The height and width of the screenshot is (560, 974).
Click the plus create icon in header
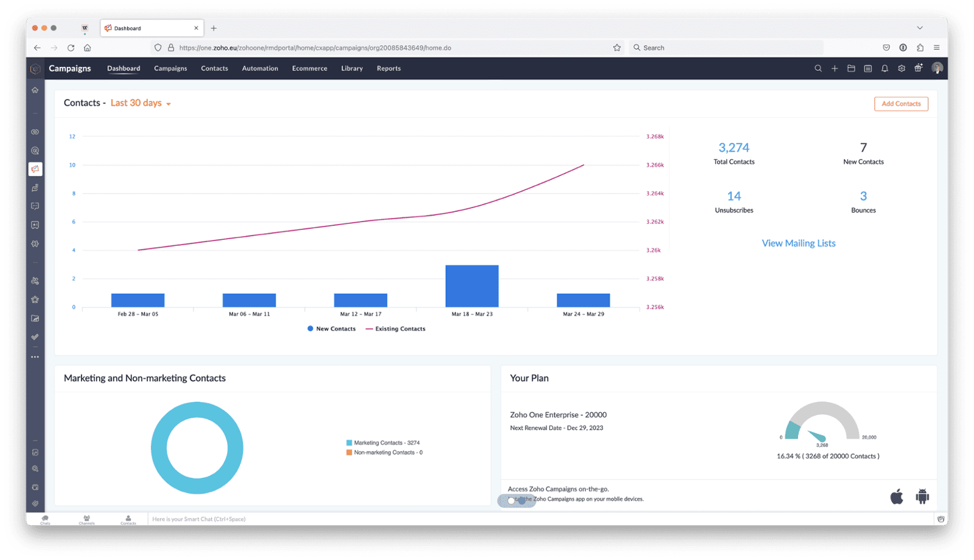click(x=835, y=69)
